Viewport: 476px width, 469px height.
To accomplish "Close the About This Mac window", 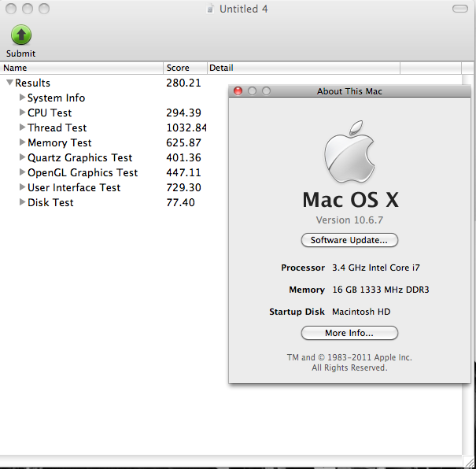I will tap(238, 90).
